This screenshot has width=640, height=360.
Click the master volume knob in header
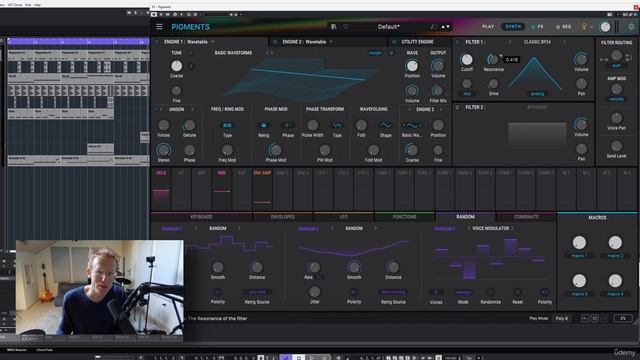(605, 27)
